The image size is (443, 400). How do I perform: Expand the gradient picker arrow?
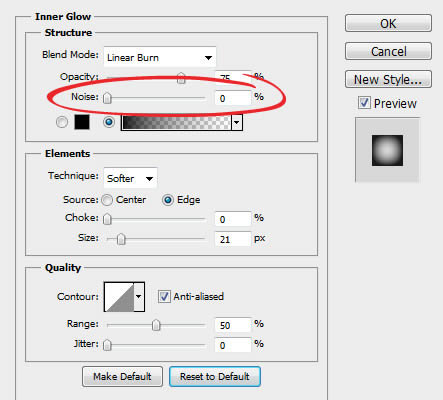237,122
